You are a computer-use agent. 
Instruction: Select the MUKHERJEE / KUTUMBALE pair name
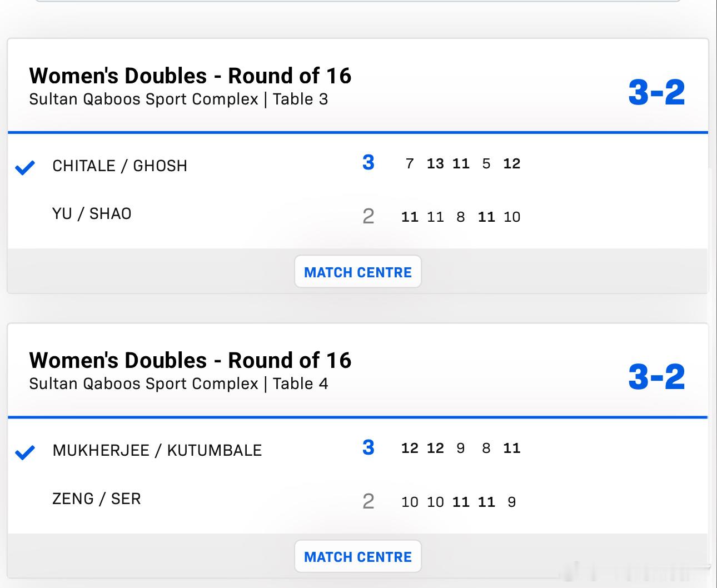(x=157, y=450)
